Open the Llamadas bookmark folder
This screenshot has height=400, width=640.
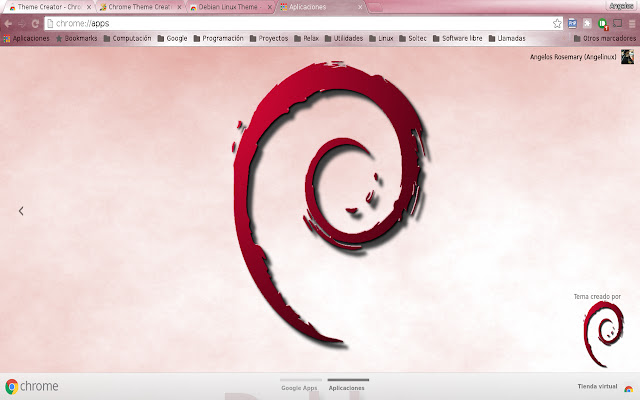pyautogui.click(x=507, y=38)
